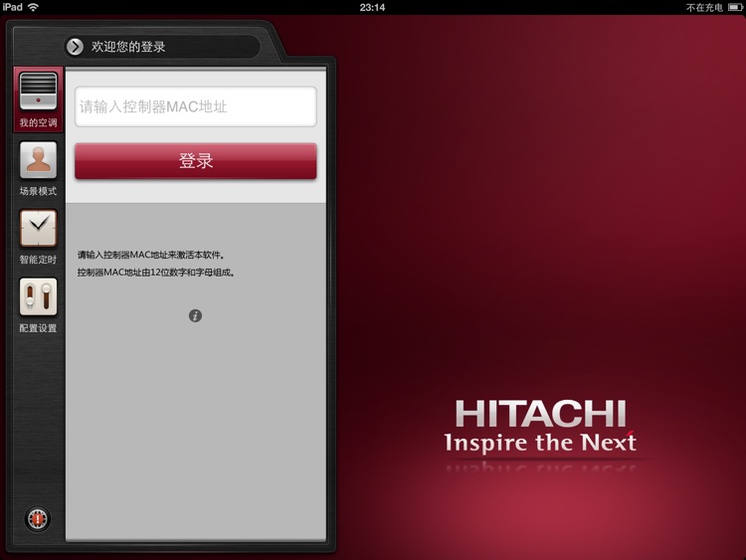Image resolution: width=746 pixels, height=560 pixels.
Task: Tap the red alert icon in sidebar
Action: (x=37, y=519)
